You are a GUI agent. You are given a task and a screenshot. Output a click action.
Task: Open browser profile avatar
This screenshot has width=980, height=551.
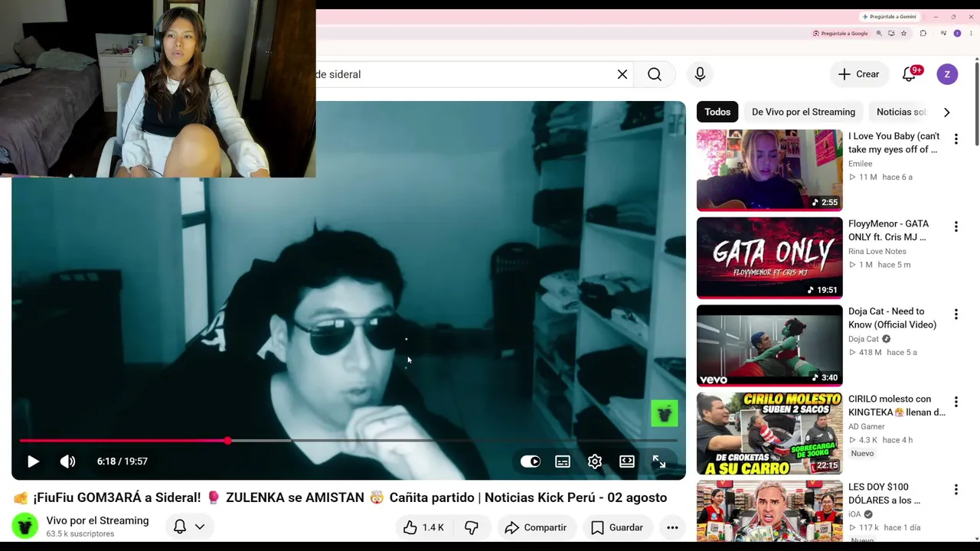[x=957, y=34]
